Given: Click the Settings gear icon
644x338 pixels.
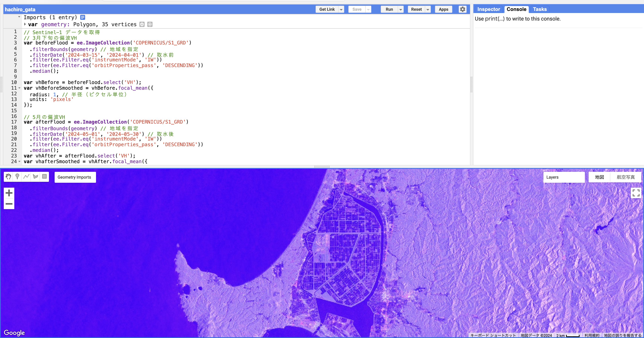Looking at the screenshot, I should click(462, 9).
